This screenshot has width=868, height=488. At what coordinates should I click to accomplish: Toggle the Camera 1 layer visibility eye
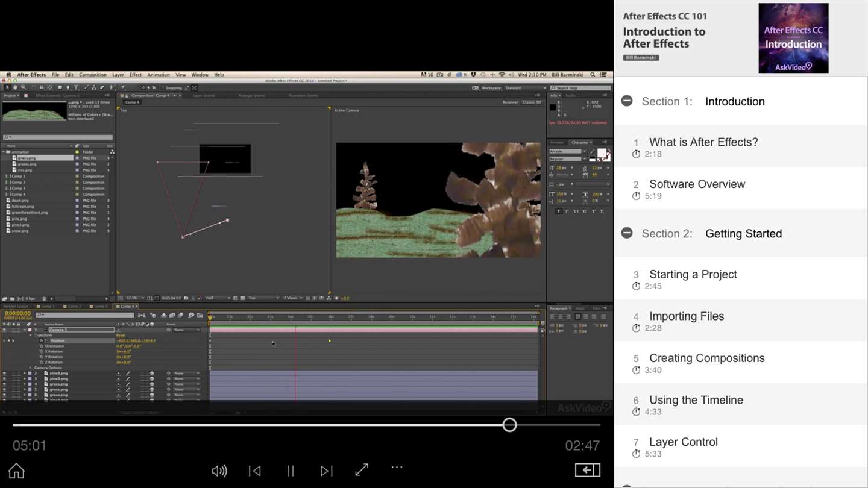pyautogui.click(x=4, y=330)
